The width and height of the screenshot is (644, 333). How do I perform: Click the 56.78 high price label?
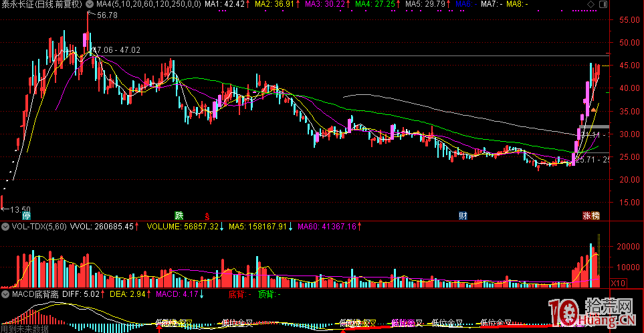click(x=106, y=15)
